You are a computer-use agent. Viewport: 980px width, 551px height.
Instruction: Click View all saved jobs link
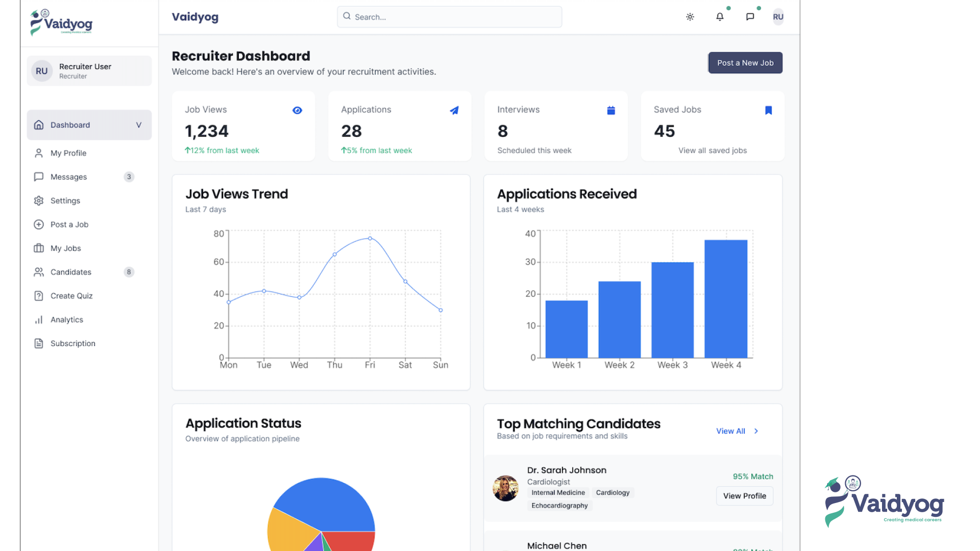713,151
